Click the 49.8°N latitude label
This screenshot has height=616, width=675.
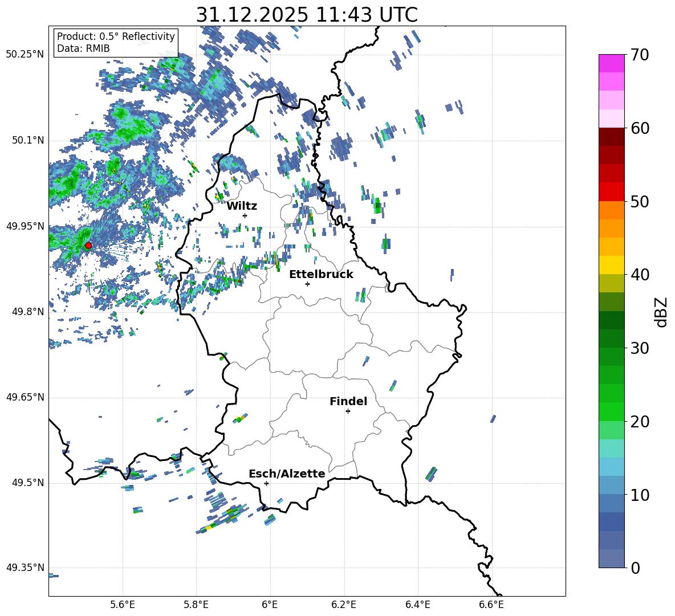tap(28, 312)
